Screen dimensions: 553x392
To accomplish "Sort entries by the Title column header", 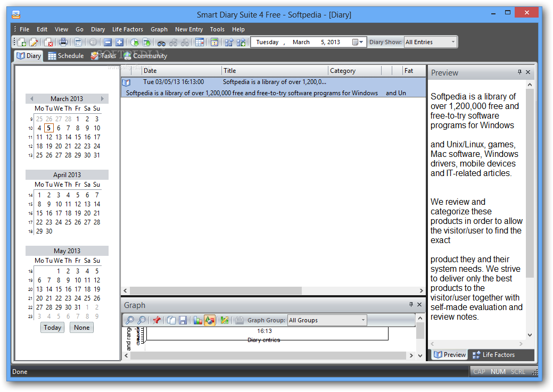I will [275, 71].
